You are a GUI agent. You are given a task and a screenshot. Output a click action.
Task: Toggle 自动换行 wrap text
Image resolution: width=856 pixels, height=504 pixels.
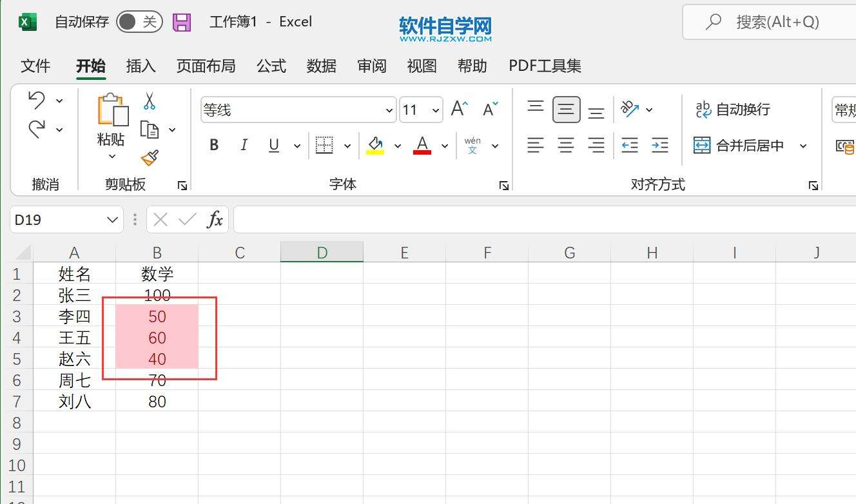click(x=732, y=110)
